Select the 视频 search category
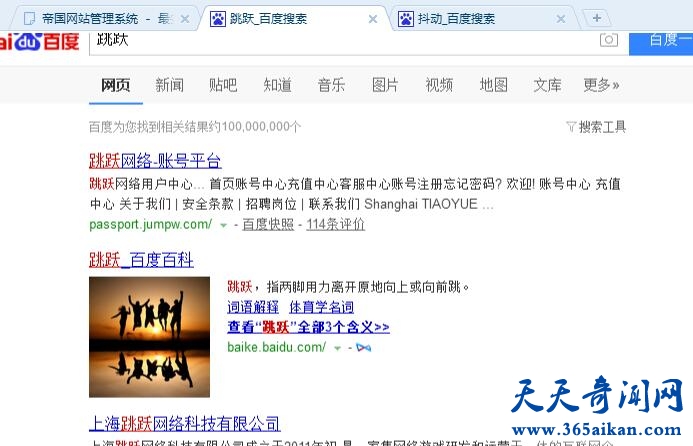Image resolution: width=693 pixels, height=446 pixels. pyautogui.click(x=439, y=85)
